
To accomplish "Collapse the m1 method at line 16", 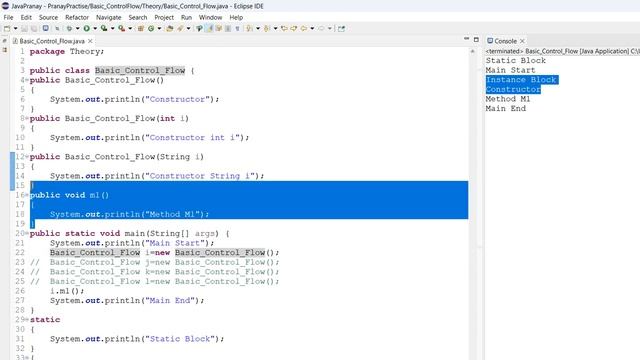I will [x=27, y=195].
